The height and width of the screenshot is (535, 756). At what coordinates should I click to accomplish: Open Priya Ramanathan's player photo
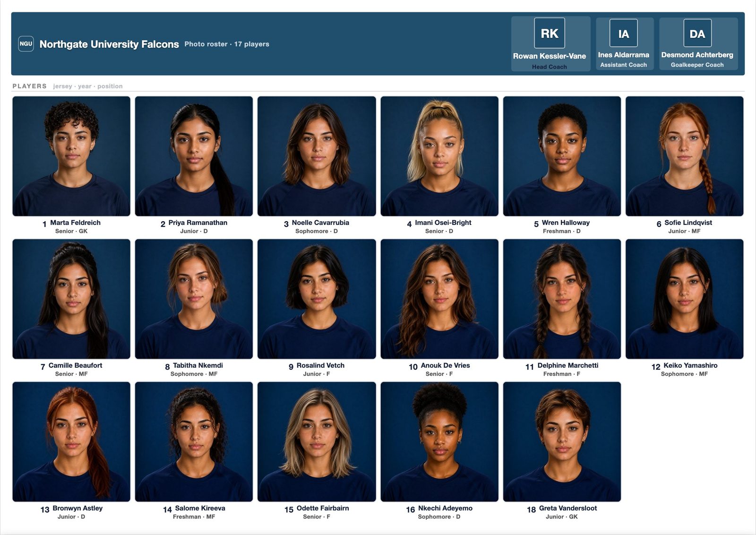pos(194,156)
